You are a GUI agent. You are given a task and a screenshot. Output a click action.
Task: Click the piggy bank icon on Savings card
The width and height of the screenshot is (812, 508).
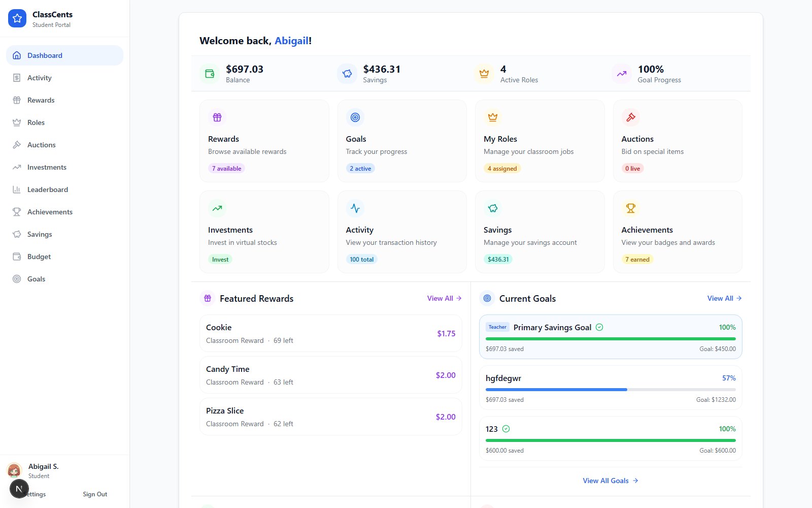(x=493, y=208)
